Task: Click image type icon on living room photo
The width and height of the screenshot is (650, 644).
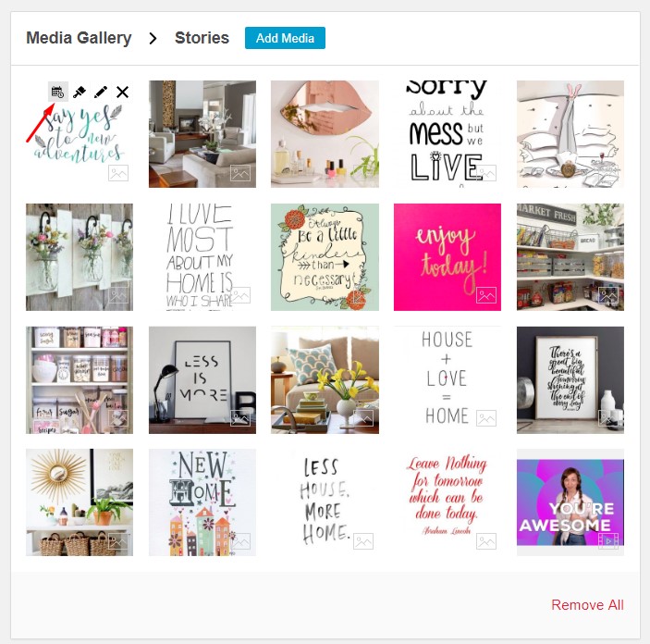Action: click(240, 173)
